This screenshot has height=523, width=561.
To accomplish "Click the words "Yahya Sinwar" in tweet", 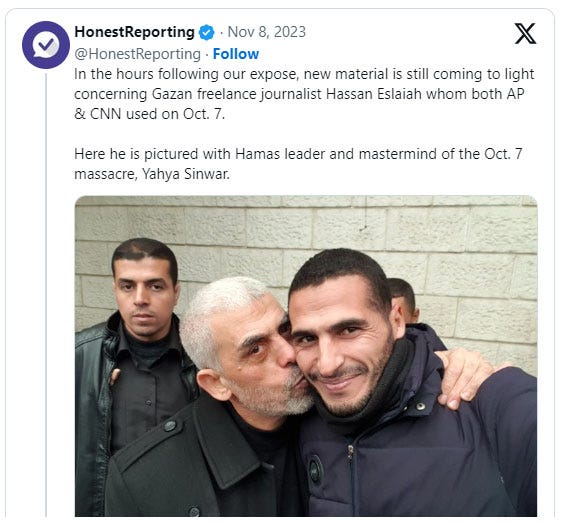I will 186,174.
